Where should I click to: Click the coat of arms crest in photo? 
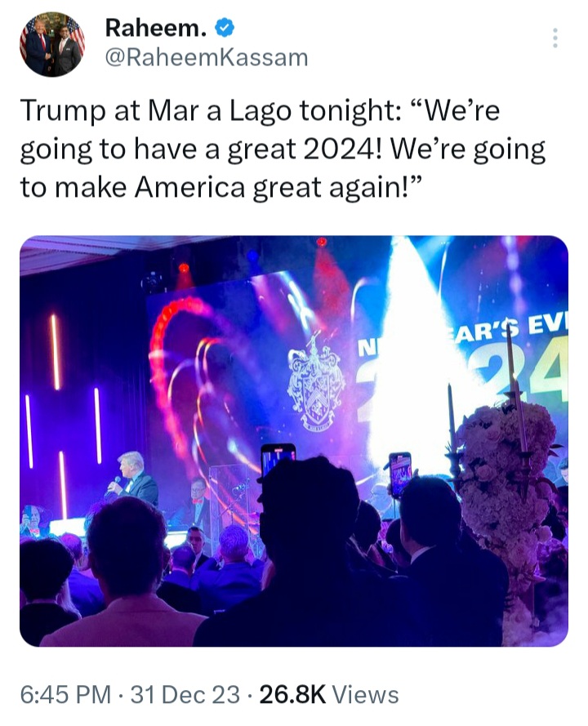[316, 382]
